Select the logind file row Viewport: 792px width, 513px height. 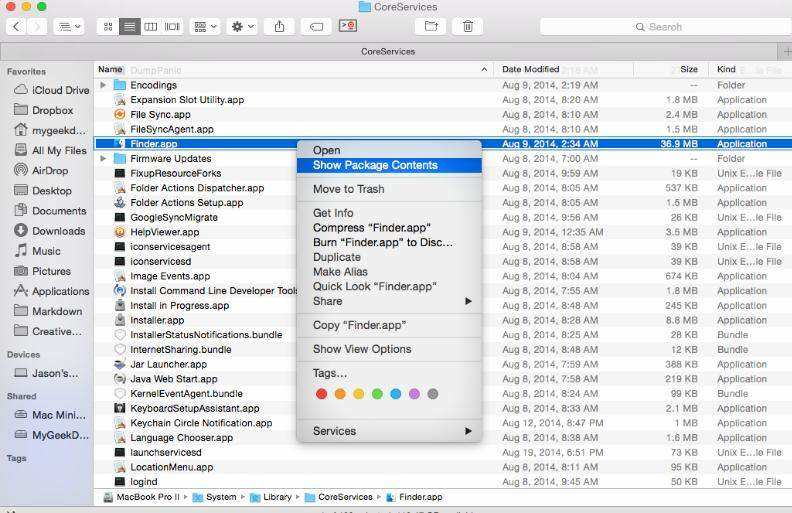click(x=443, y=482)
